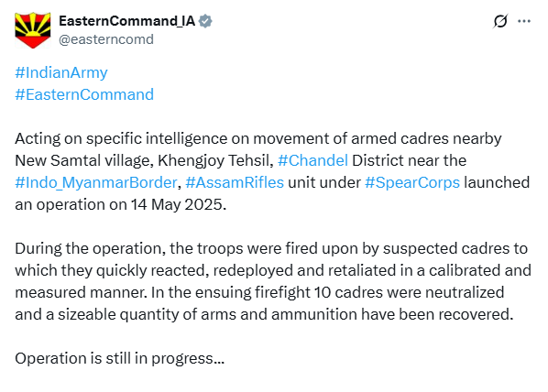Click the 'New Samtal village' text
The width and height of the screenshot is (548, 392).
(x=82, y=160)
